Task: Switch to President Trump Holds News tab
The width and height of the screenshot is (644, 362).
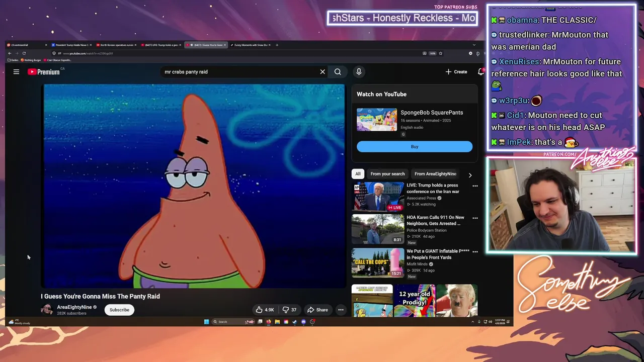Action: point(71,45)
